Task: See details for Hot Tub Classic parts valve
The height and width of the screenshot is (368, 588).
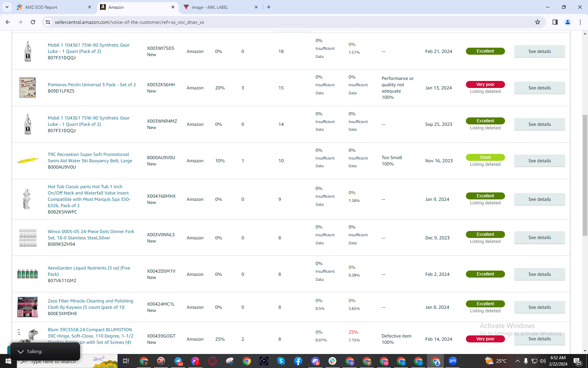Action: tap(539, 199)
